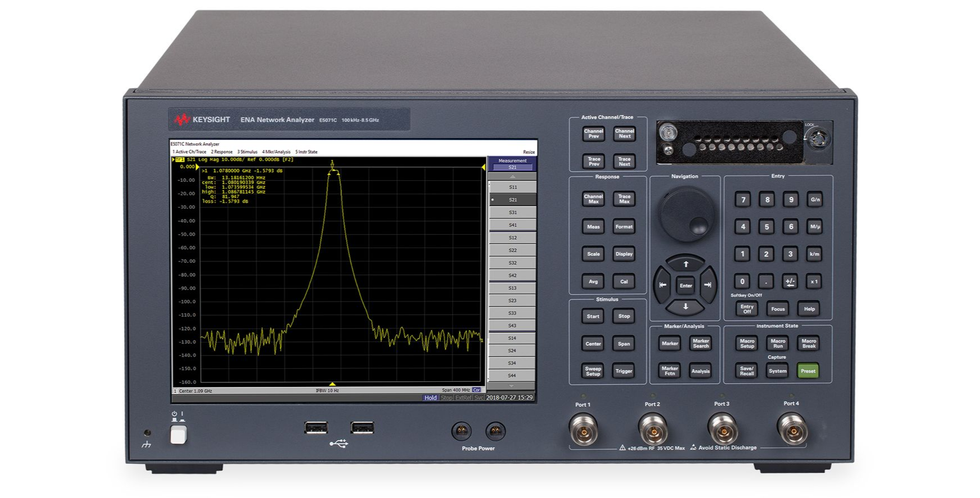Image resolution: width=980 pixels, height=498 pixels.
Task: Click the rotary navigation knob
Action: click(687, 214)
